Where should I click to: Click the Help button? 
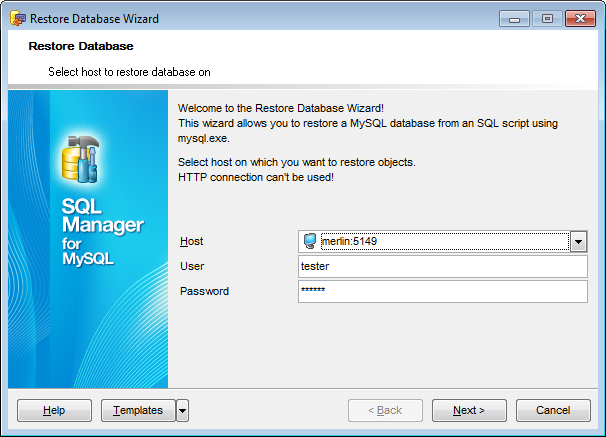[54, 410]
